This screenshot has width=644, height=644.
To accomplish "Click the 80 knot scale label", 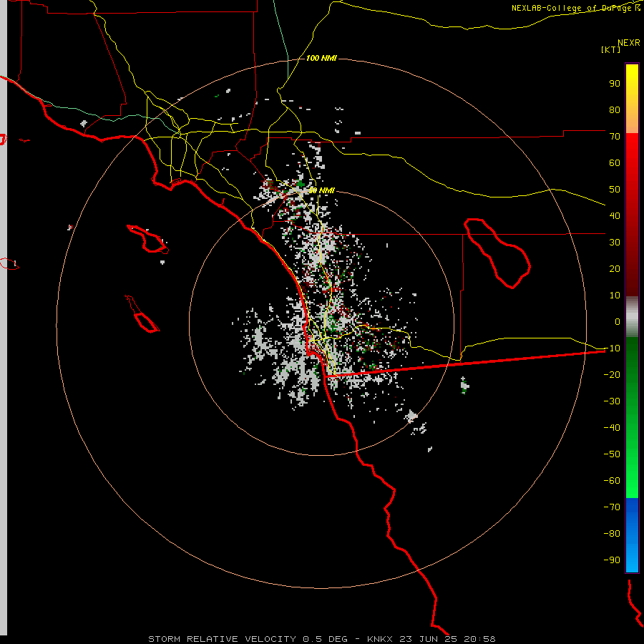I will click(615, 109).
